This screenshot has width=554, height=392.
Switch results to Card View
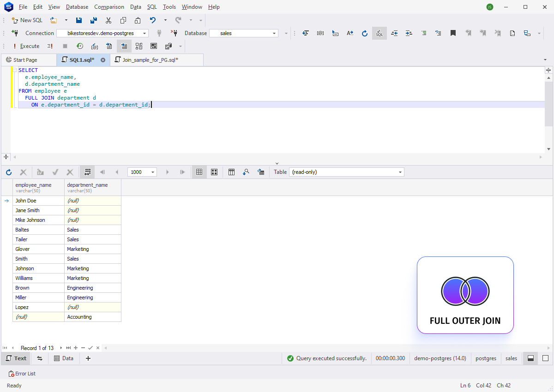(214, 172)
